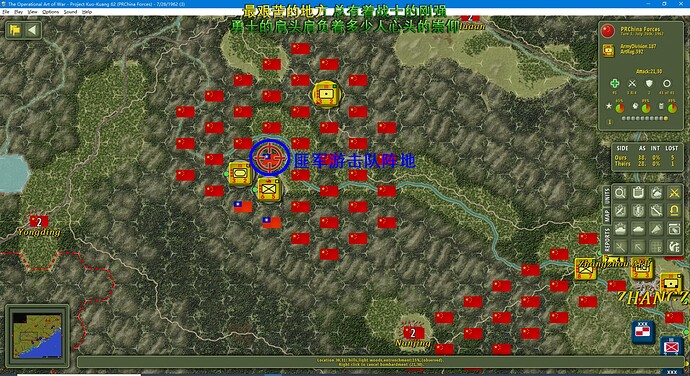Click the yellow flags button top-left
690x376 pixels.
click(x=15, y=30)
